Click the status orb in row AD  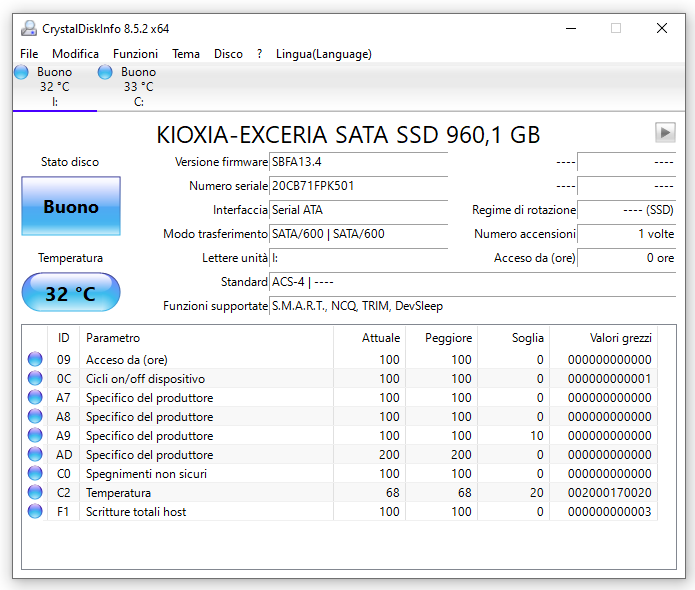pyautogui.click(x=35, y=454)
